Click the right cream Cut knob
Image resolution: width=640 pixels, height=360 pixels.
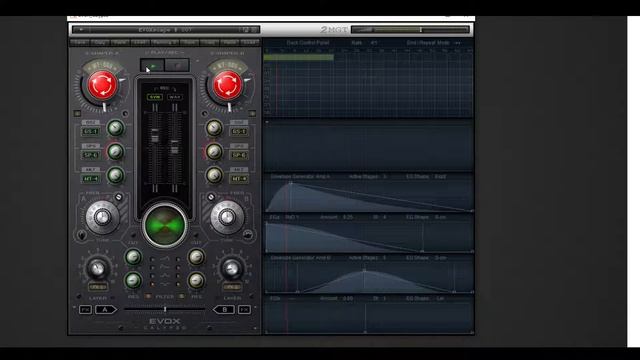point(196,257)
